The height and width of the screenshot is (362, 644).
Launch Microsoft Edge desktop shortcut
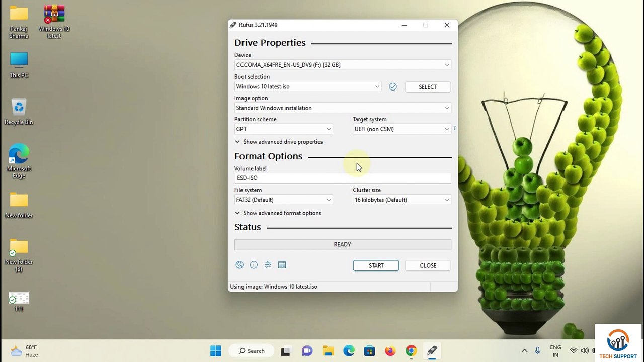pyautogui.click(x=19, y=161)
